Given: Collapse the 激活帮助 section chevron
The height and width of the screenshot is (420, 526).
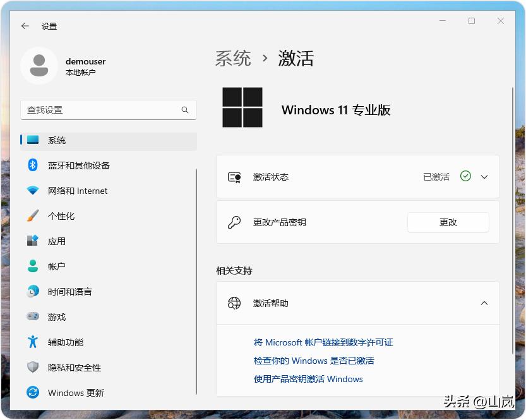Looking at the screenshot, I should point(484,303).
